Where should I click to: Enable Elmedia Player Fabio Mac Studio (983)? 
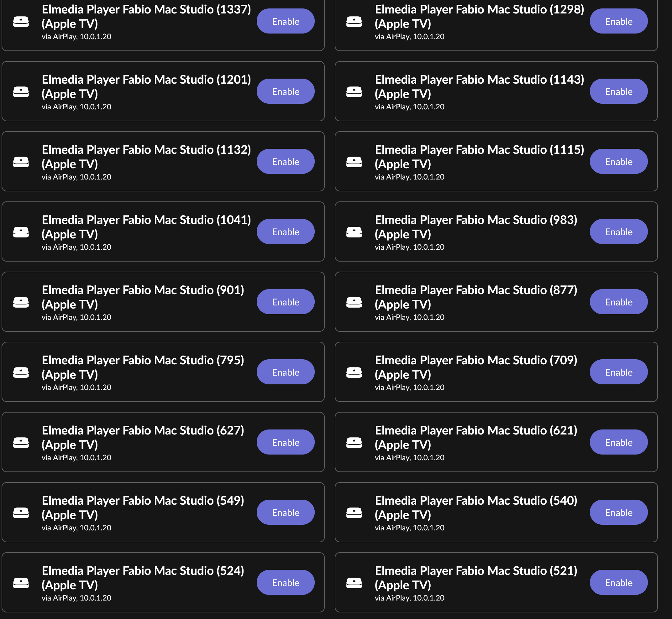click(x=619, y=231)
